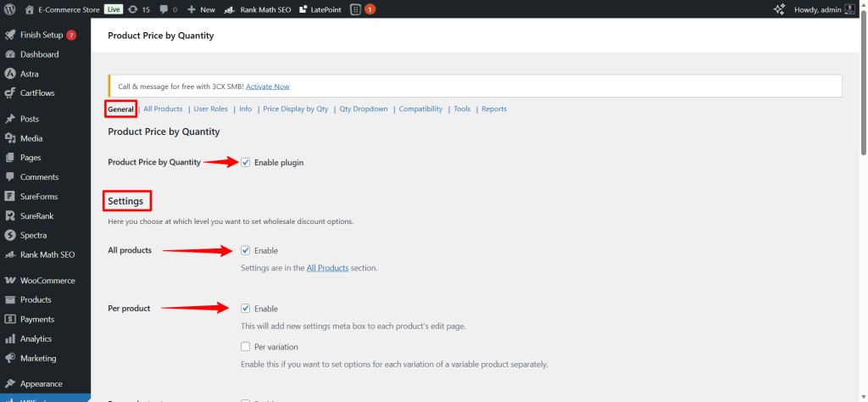Switch to the User Roles tab

tap(210, 109)
